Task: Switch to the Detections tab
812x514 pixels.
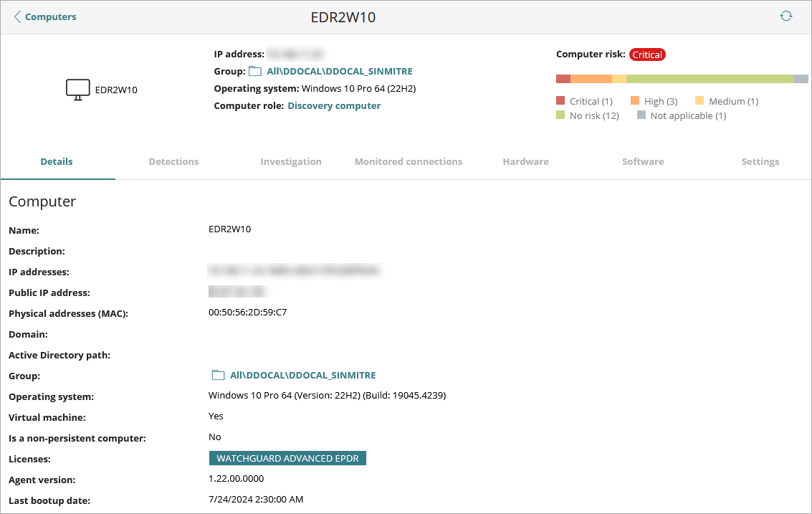Action: 173,161
